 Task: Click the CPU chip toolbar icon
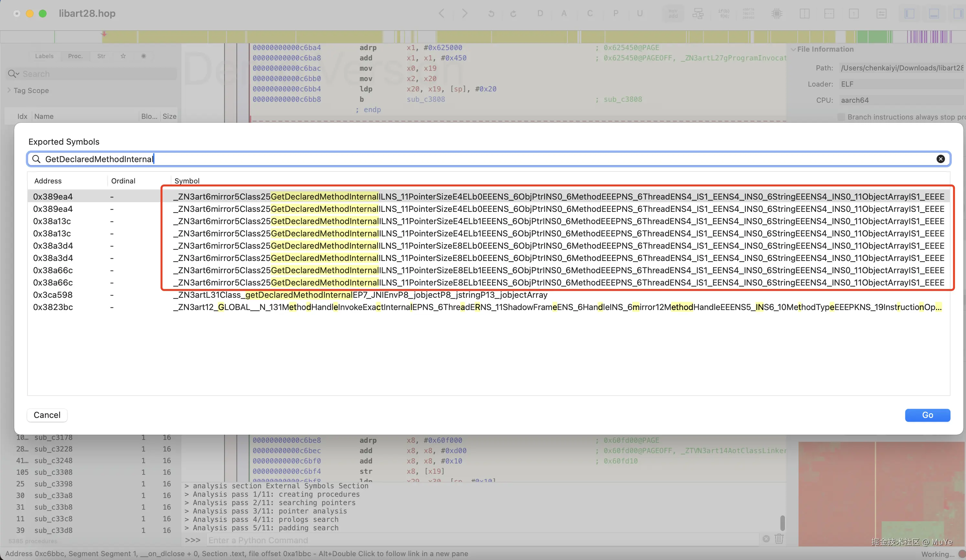pos(777,14)
